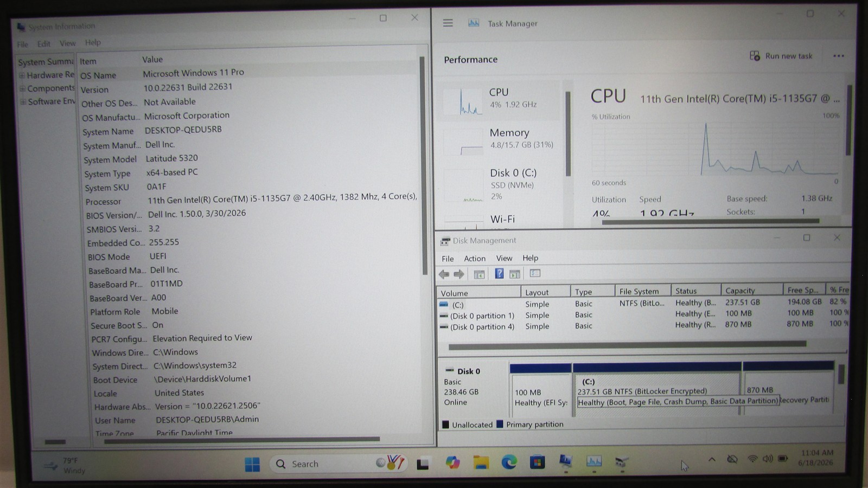Sort volume list by Volume column header
Image resolution: width=868 pixels, height=488 pixels.
478,293
